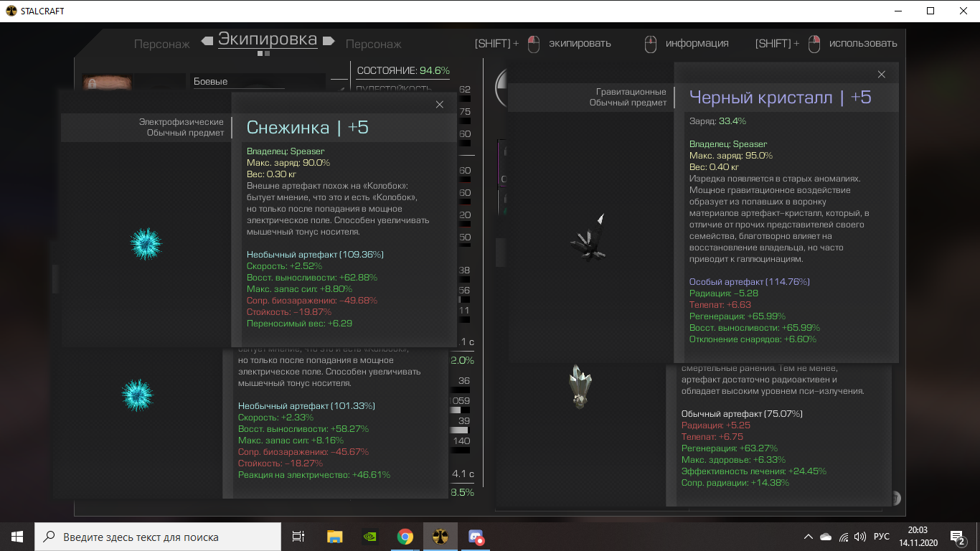The image size is (980, 551).
Task: Open the NVIDIA app from the taskbar
Action: (369, 537)
